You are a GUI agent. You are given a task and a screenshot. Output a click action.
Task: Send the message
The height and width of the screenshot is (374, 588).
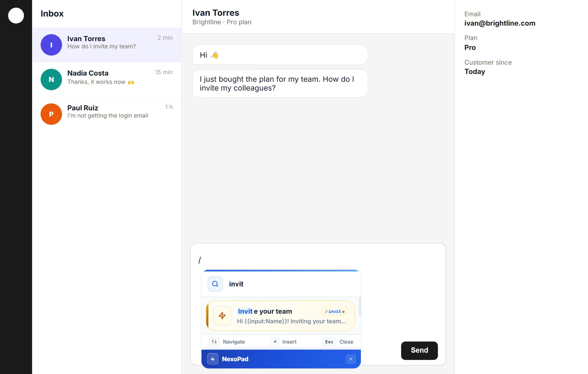coord(419,350)
